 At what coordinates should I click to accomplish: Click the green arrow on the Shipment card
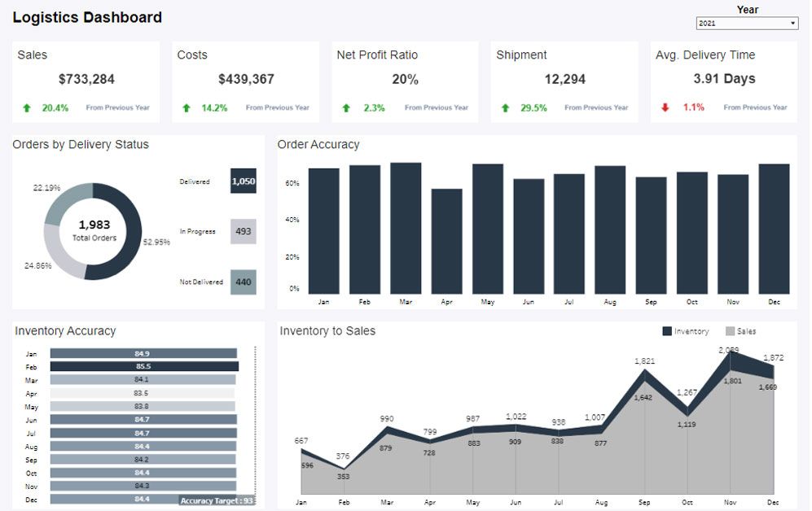(506, 107)
